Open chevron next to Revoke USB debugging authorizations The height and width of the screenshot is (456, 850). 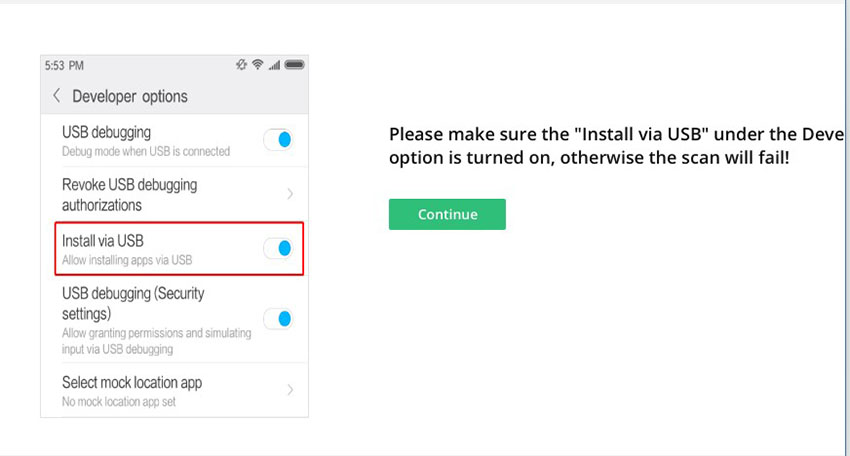[290, 194]
